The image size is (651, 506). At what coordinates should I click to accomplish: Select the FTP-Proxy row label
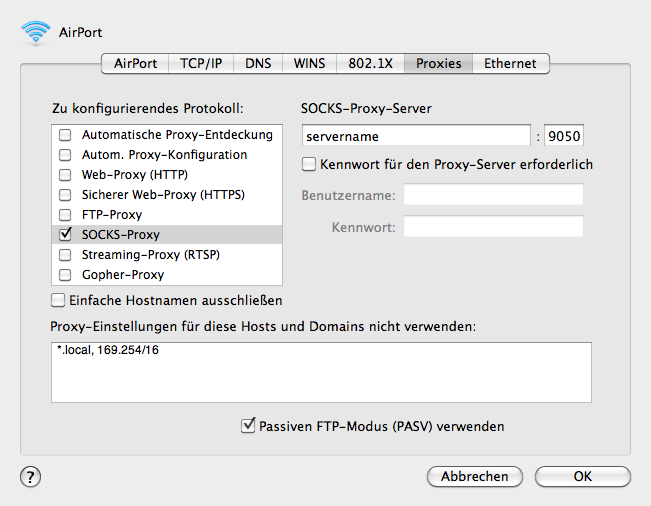[x=112, y=215]
